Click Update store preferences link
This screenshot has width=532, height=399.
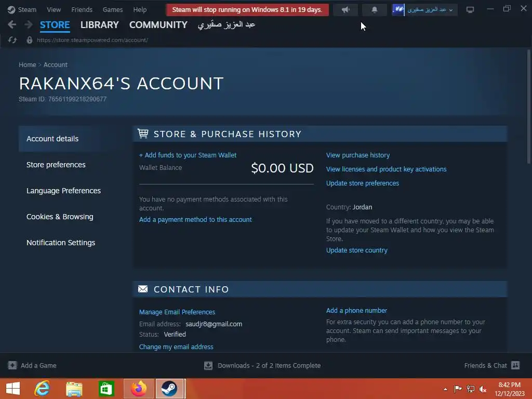coord(362,183)
